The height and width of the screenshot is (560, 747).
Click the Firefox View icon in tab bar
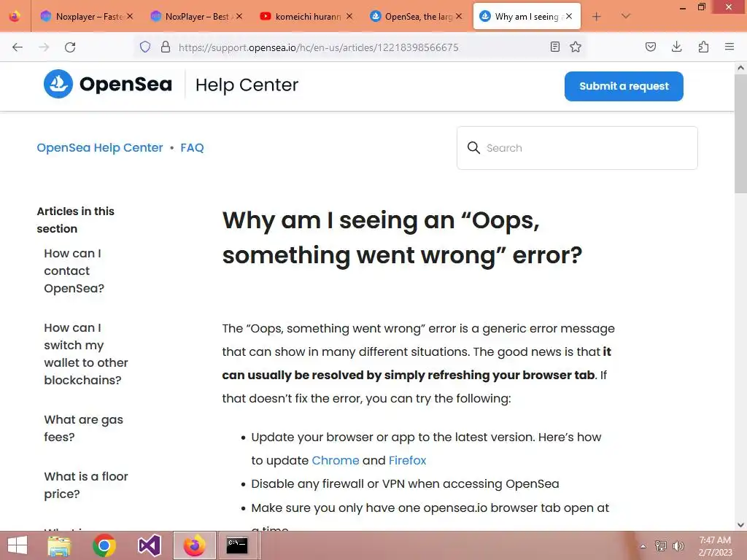click(15, 16)
